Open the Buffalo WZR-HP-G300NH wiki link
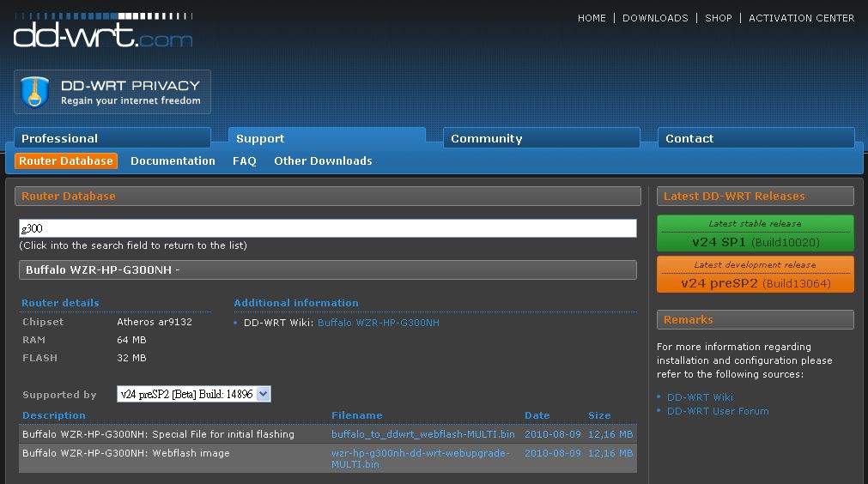Screen dimensions: 868x484 point(378,323)
